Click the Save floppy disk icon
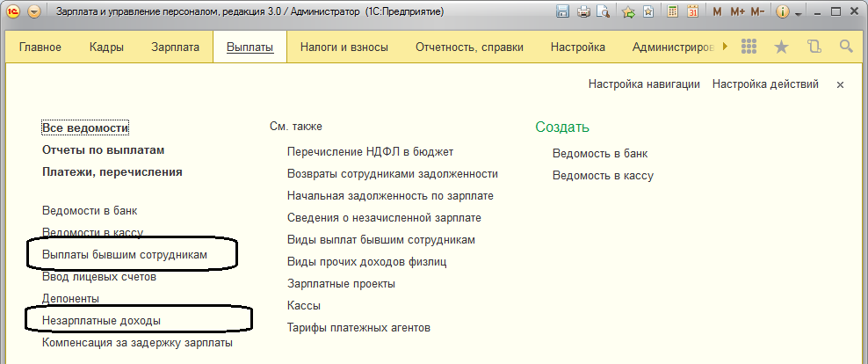 pos(562,11)
